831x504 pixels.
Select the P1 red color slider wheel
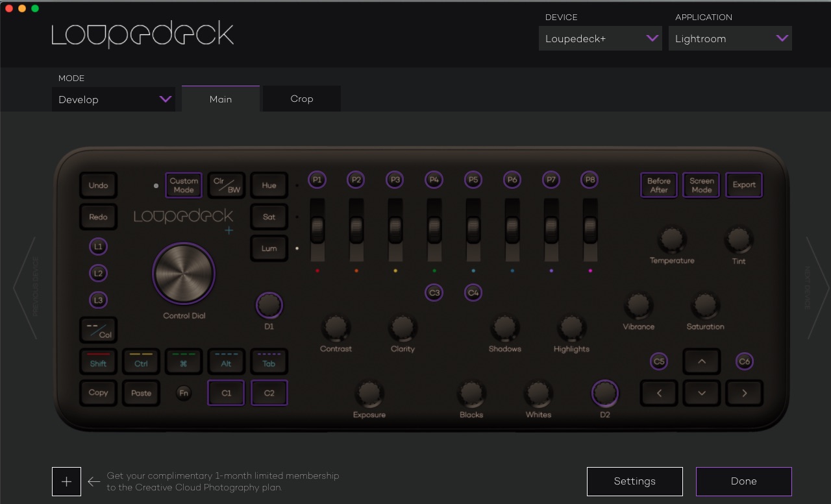click(317, 229)
